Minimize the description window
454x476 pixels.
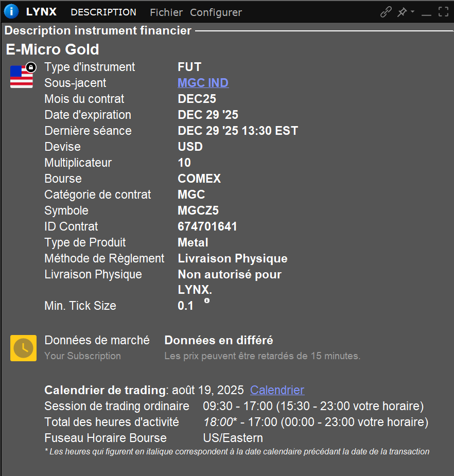point(426,15)
